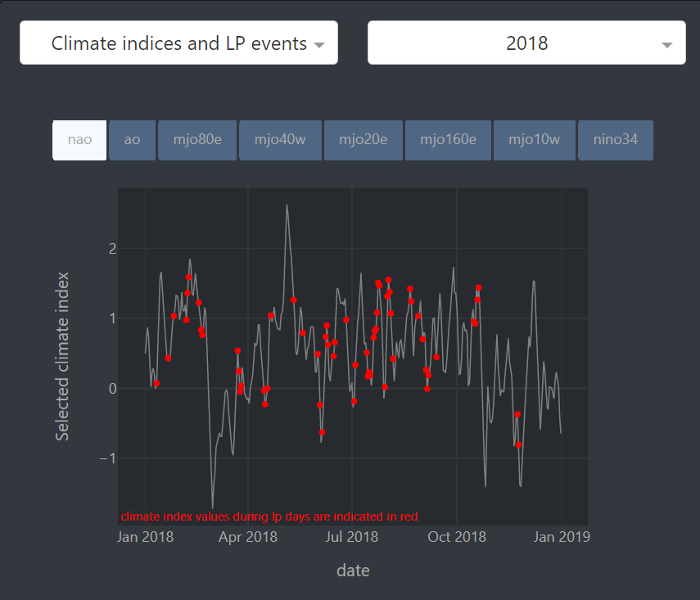
Task: Click the "Selected climate index" y-axis title
Action: pyautogui.click(x=62, y=356)
